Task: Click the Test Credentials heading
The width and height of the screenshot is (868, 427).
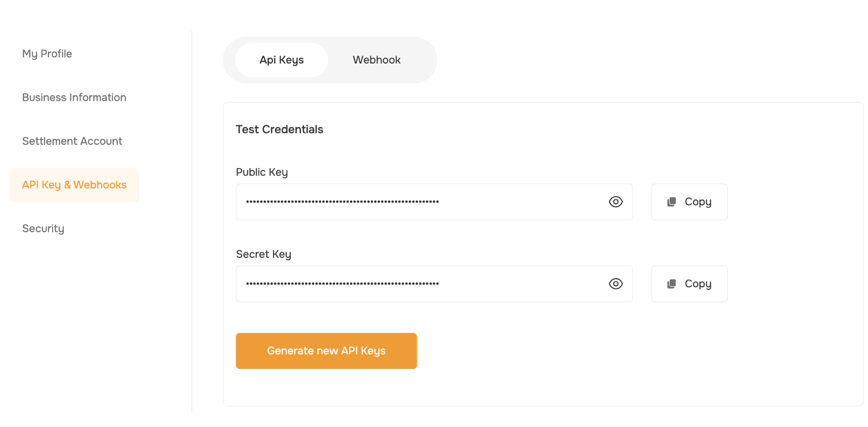Action: tap(280, 129)
